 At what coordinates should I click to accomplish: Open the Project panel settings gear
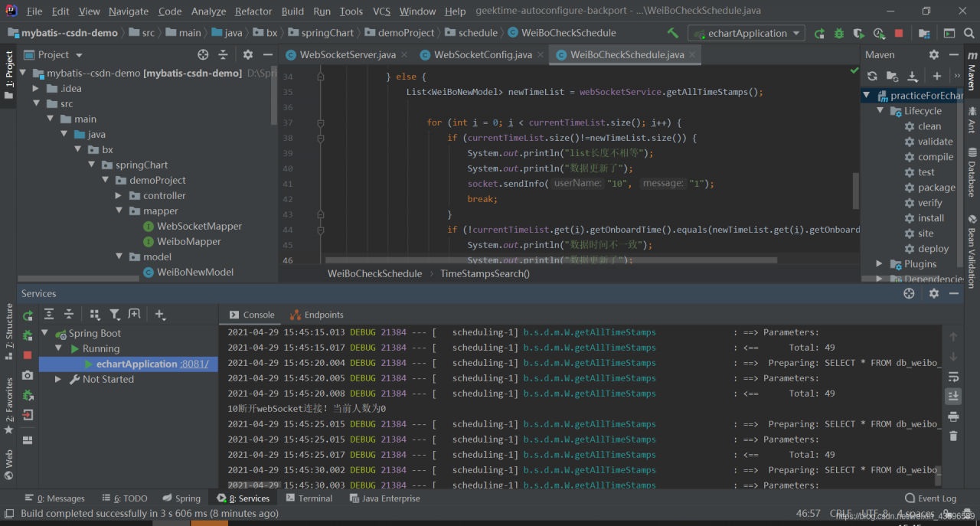click(x=248, y=54)
